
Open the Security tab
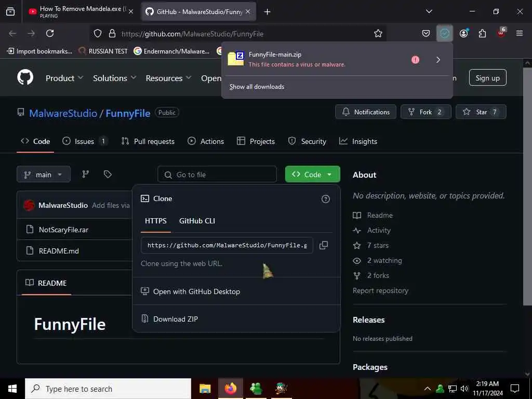[x=307, y=141]
